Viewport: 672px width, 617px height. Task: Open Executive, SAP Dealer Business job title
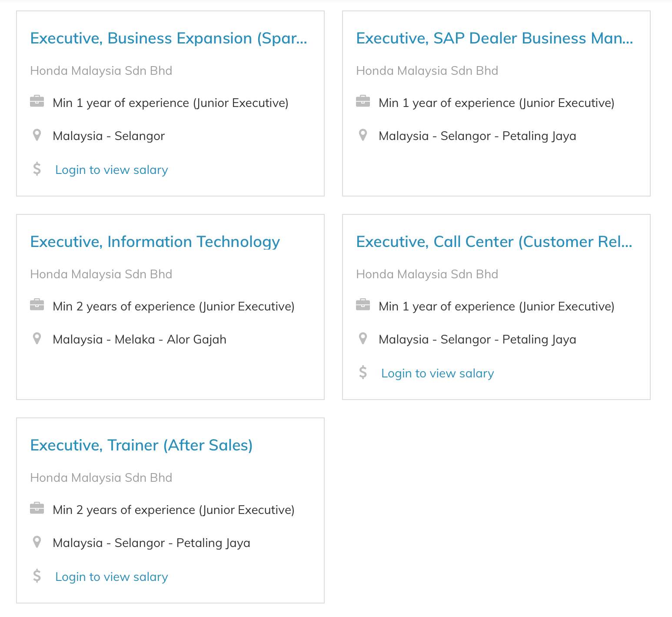coord(495,38)
